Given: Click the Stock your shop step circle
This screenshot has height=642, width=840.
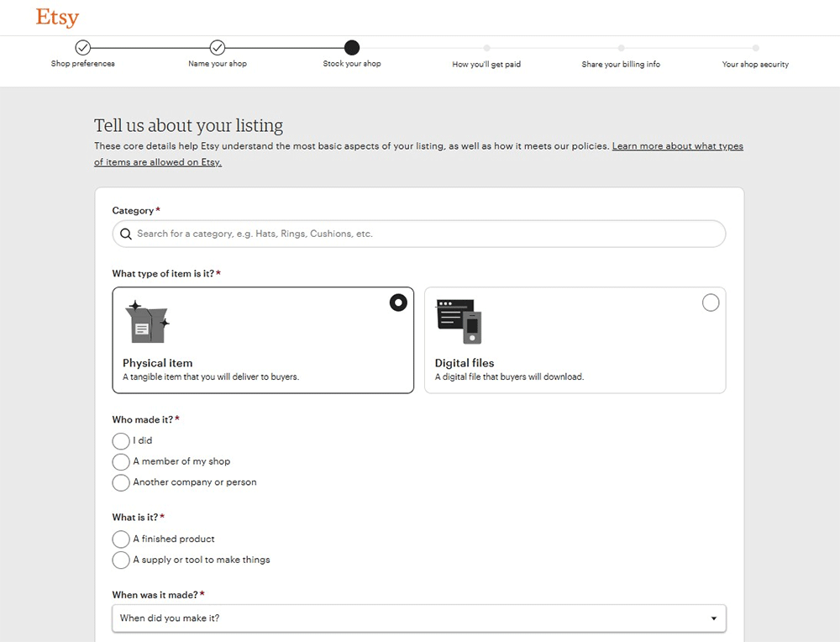Looking at the screenshot, I should click(352, 48).
